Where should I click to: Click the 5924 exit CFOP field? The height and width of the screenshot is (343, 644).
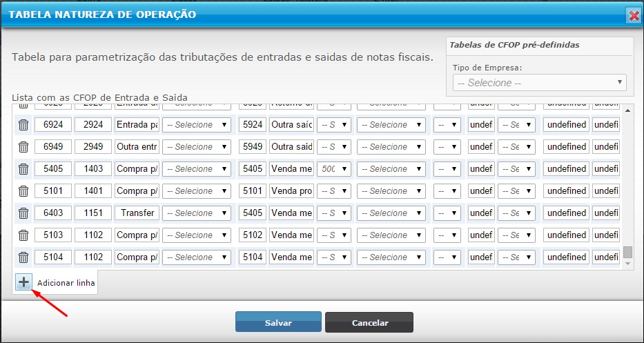252,125
